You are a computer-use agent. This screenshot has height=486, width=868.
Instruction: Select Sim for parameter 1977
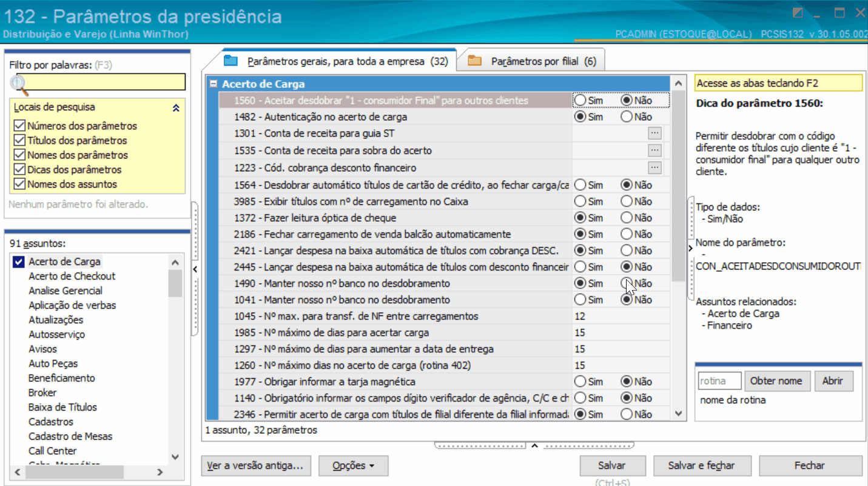(580, 382)
